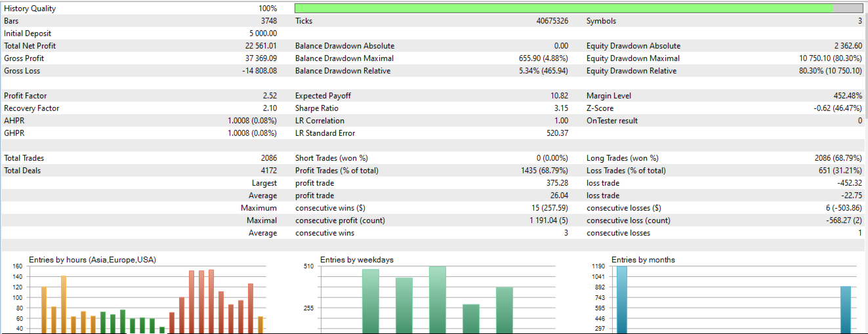Image resolution: width=868 pixels, height=334 pixels.
Task: Select the Sharpe Ratio value 3.15
Action: [559, 108]
